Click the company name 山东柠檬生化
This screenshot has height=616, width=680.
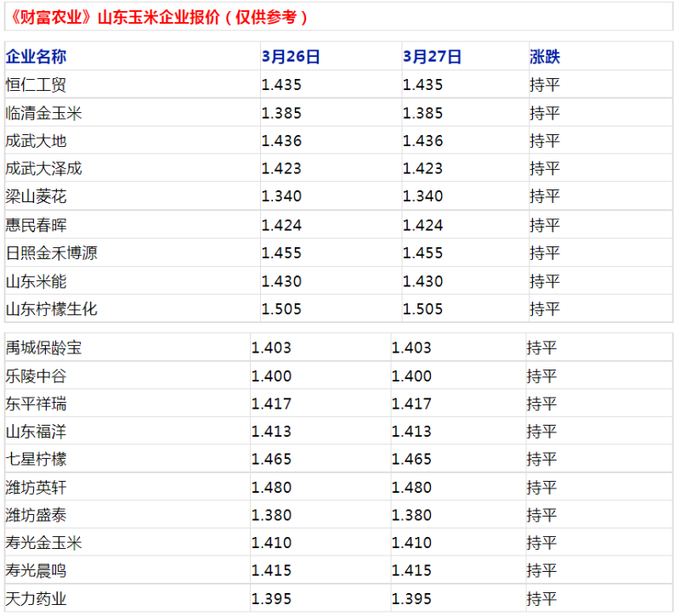[x=52, y=309]
